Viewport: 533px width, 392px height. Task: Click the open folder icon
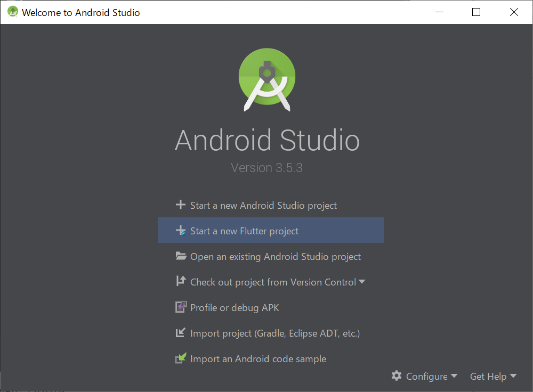coord(181,256)
